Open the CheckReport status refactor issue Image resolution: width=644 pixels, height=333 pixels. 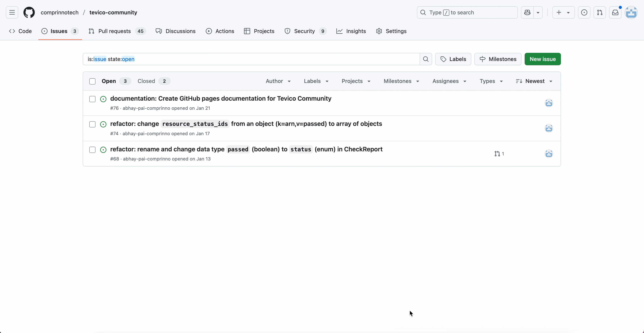(246, 149)
